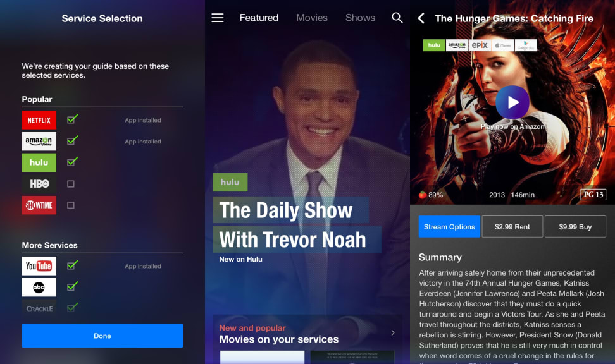Uncheck the ABC checkbox
Image resolution: width=615 pixels, height=364 pixels.
pos(71,286)
